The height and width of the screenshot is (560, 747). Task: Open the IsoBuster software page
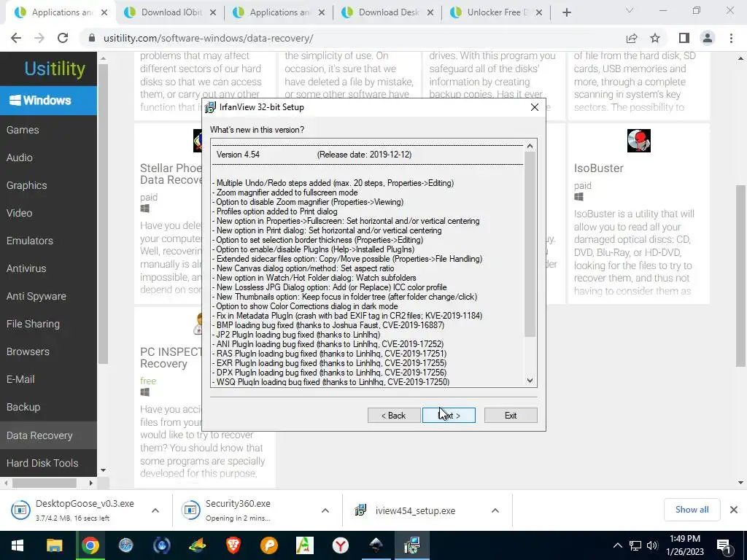[598, 168]
